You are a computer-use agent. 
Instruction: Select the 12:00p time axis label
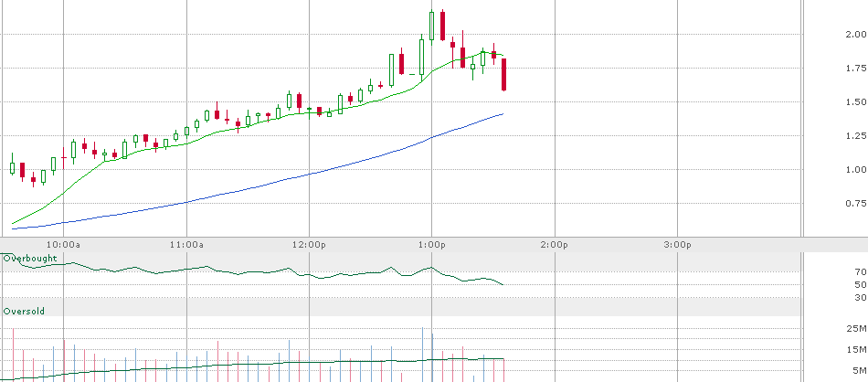tap(310, 245)
